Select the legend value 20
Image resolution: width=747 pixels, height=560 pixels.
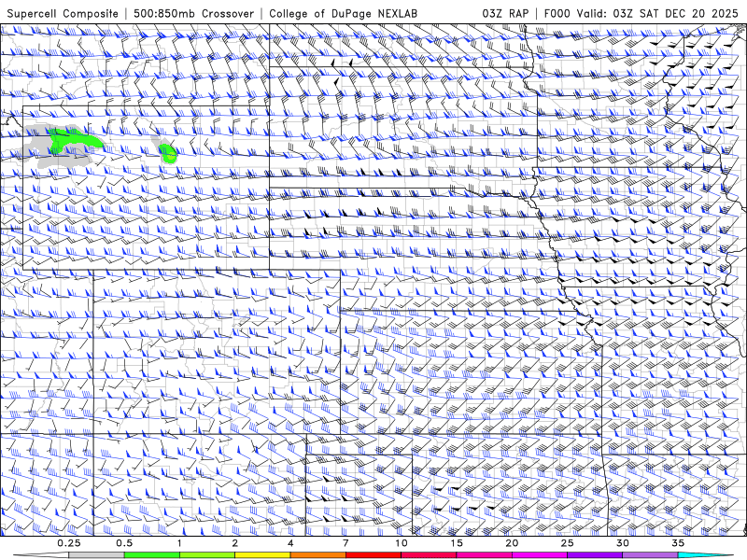tap(512, 543)
